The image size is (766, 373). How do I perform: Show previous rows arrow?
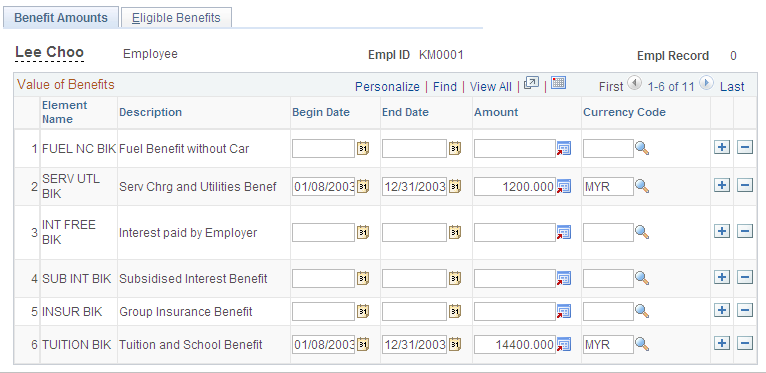click(x=634, y=83)
